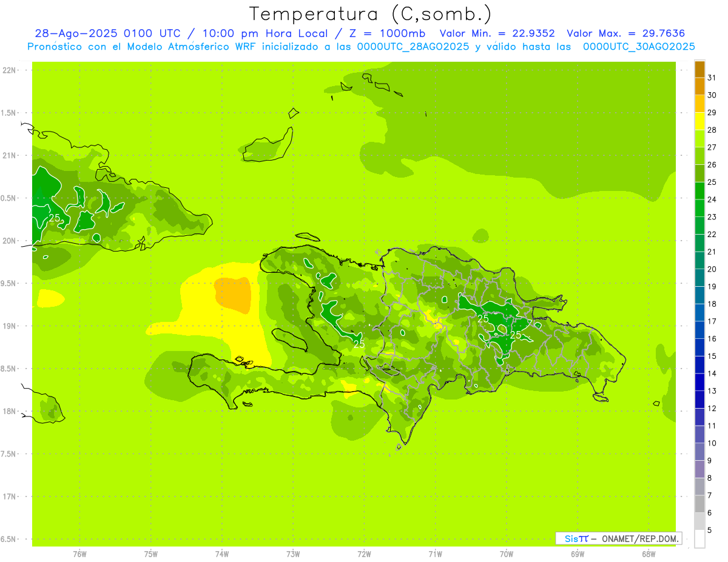
Task: Click Great Inagua island outline north of Haiti
Action: pyautogui.click(x=268, y=146)
